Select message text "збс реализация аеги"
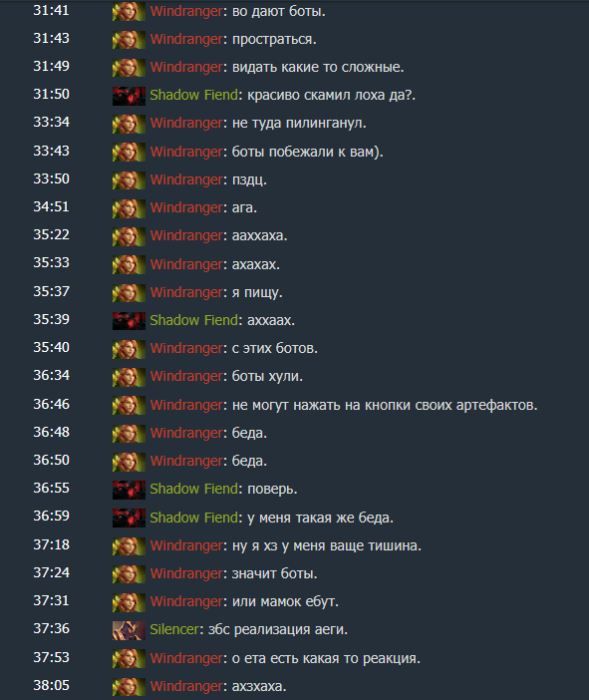 [x=276, y=629]
